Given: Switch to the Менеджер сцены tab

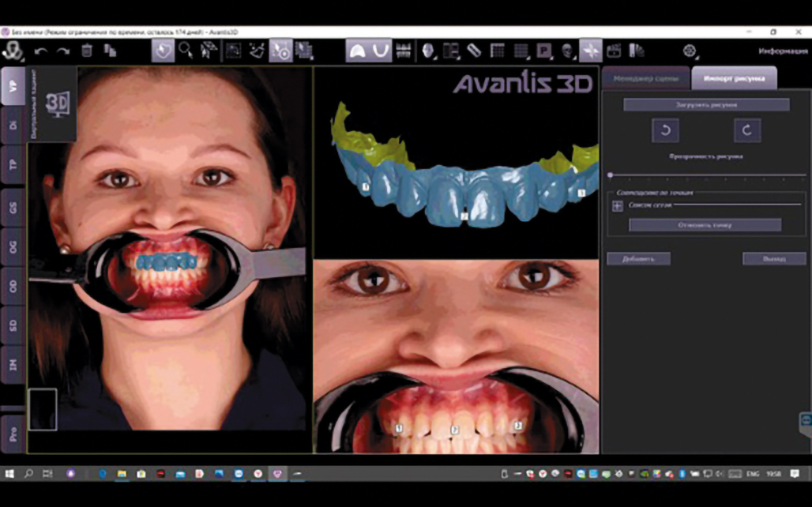Looking at the screenshot, I should click(645, 79).
